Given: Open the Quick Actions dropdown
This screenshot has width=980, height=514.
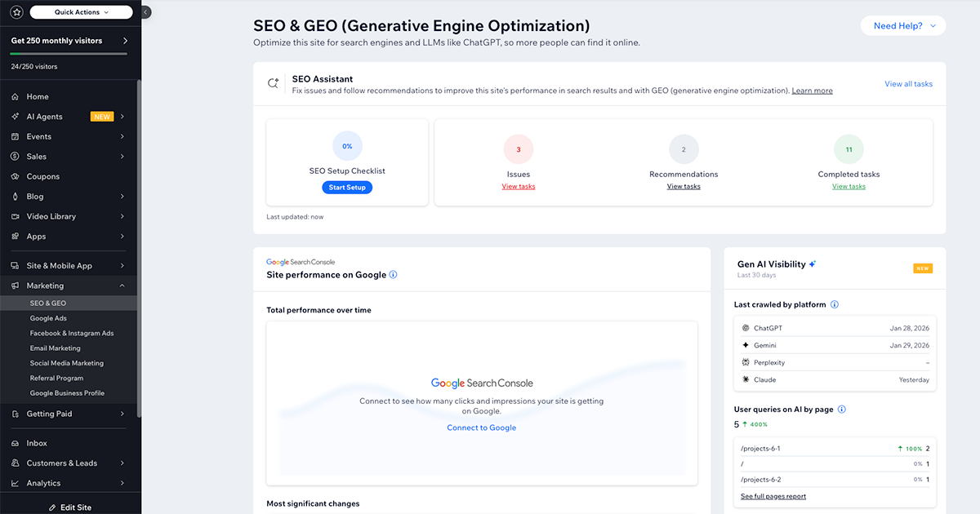Looking at the screenshot, I should tap(81, 12).
